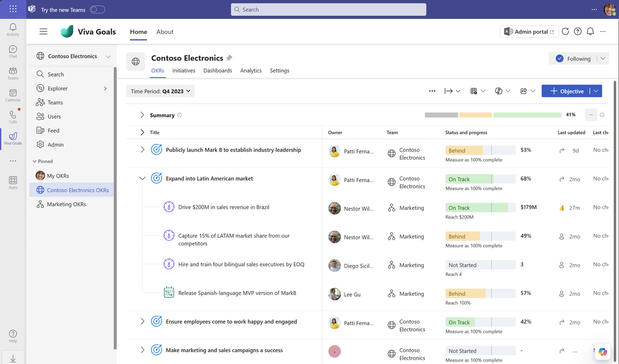
Task: Open Nestor's avatar on the Brazil revenue row
Action: [x=335, y=208]
